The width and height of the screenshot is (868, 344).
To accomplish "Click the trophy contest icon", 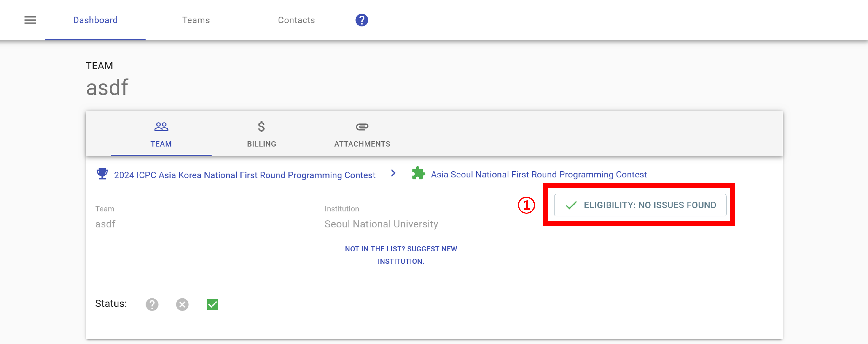I will 102,174.
